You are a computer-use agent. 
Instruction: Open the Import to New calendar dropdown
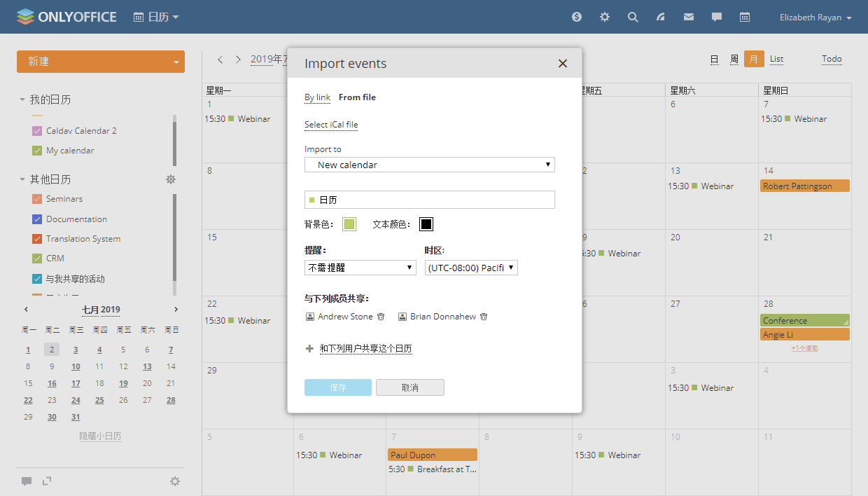(429, 165)
